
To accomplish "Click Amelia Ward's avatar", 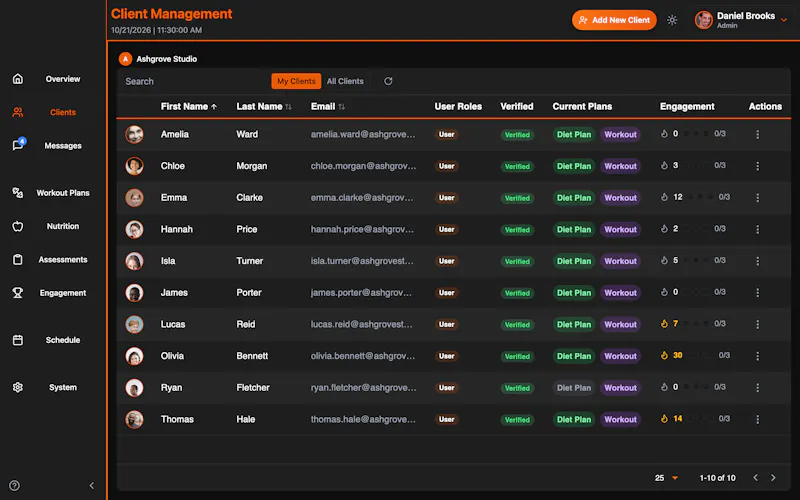I will click(134, 134).
